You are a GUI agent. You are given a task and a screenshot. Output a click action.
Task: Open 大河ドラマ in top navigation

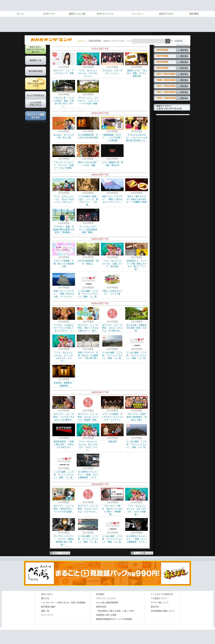click(x=49, y=14)
